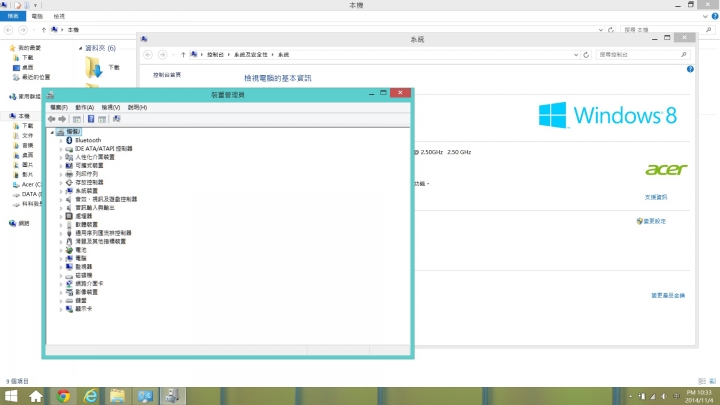Expand the 顯示卡 display adapters node

point(61,309)
